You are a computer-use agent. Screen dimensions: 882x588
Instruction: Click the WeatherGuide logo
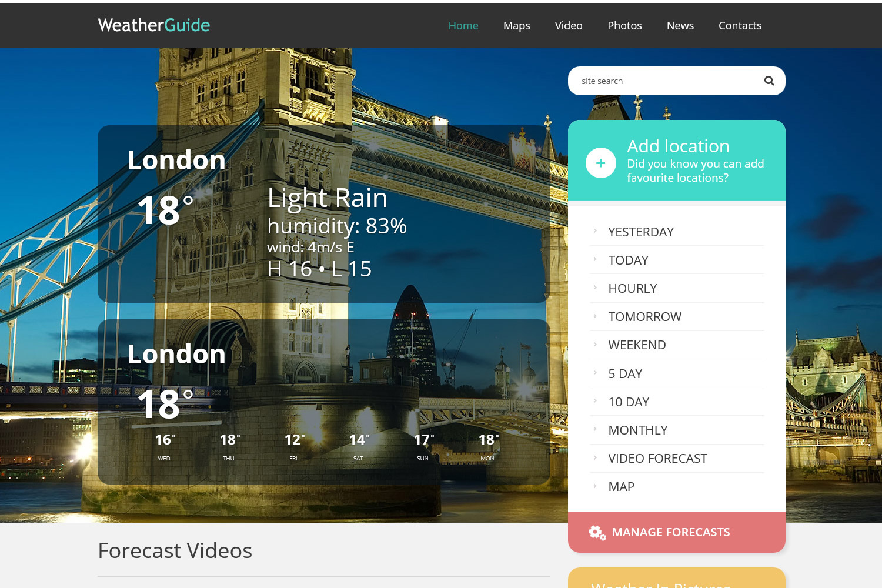tap(153, 25)
